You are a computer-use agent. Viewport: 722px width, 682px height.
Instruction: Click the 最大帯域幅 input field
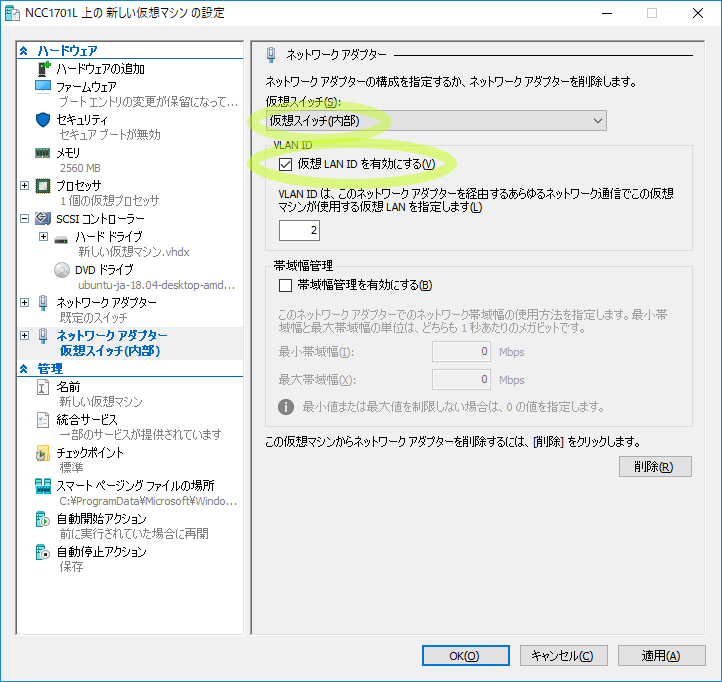coord(461,379)
